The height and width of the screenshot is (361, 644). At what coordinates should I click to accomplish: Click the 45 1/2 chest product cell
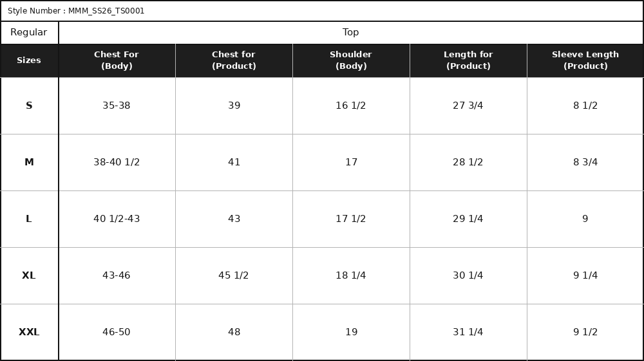tap(234, 275)
